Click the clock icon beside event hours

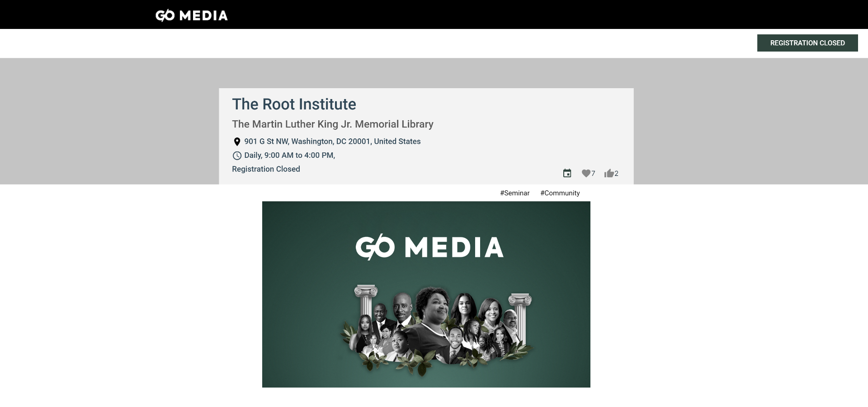237,156
